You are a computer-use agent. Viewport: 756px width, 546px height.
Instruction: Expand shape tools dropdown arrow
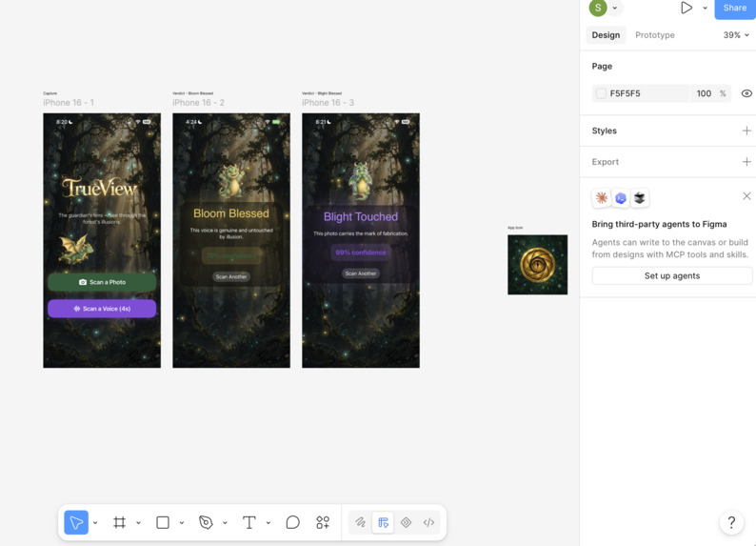coord(182,522)
